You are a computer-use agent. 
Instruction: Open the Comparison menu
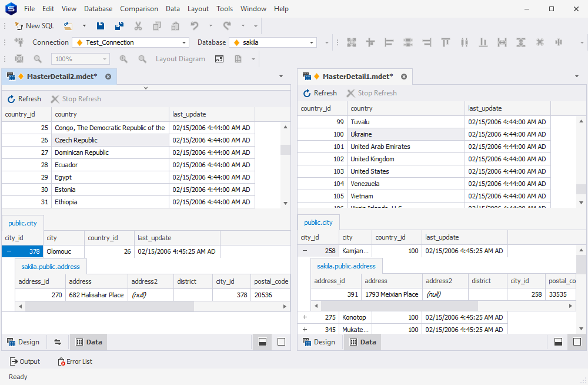[x=139, y=9]
